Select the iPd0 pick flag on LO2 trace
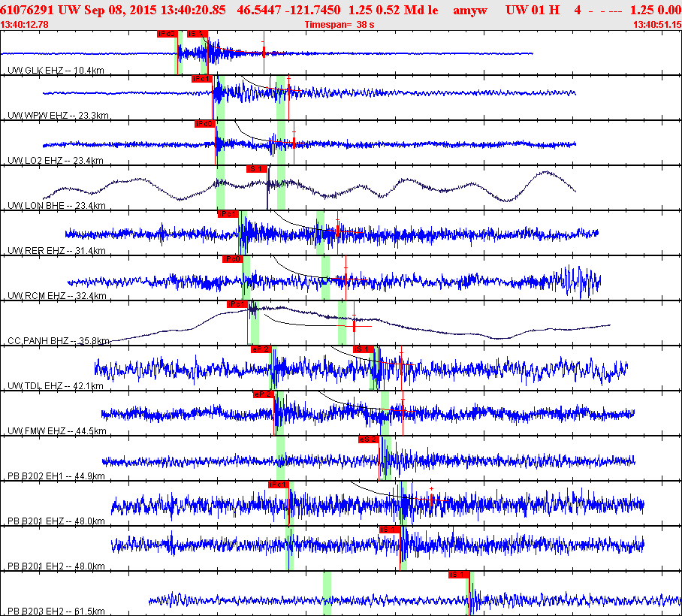 click(205, 124)
